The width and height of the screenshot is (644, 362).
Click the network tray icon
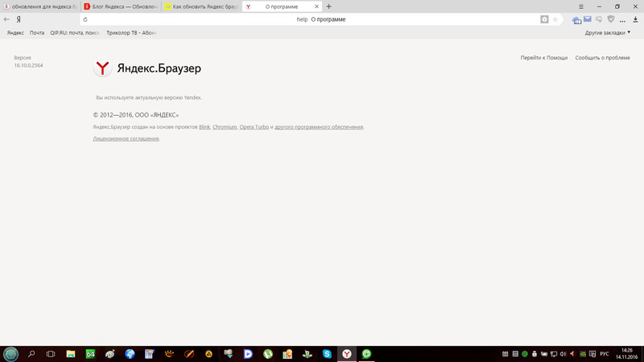click(x=554, y=354)
